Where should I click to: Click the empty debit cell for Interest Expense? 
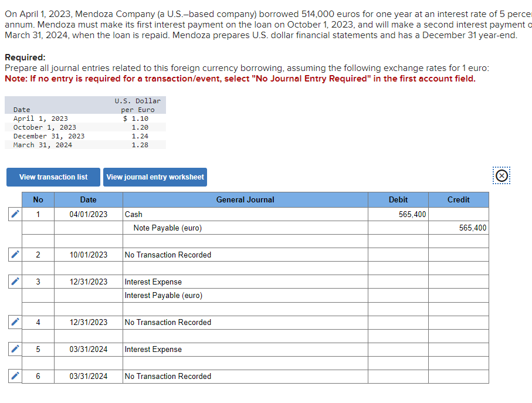point(398,282)
